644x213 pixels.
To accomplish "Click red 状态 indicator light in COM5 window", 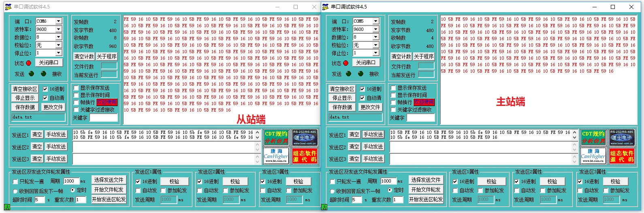I will pos(346,63).
